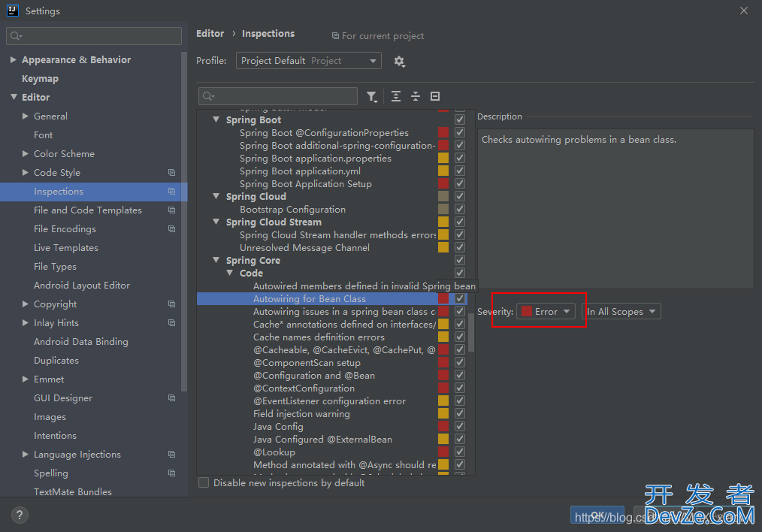Click project icon beside GUI Designer

click(x=171, y=398)
